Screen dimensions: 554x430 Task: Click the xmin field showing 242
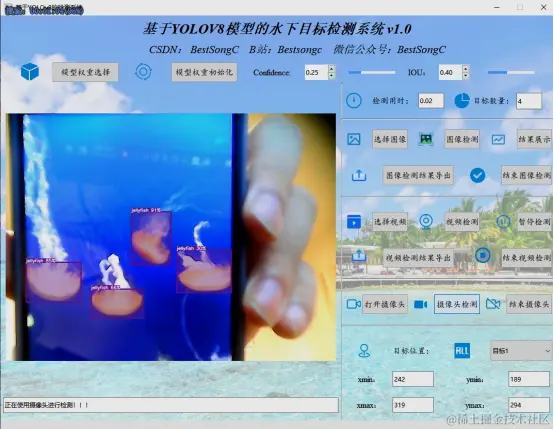pyautogui.click(x=413, y=379)
